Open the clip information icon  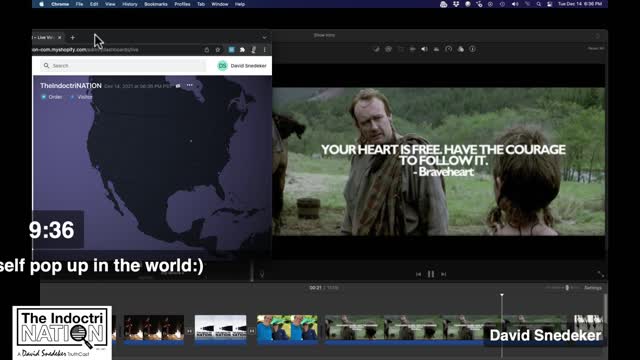click(x=472, y=49)
